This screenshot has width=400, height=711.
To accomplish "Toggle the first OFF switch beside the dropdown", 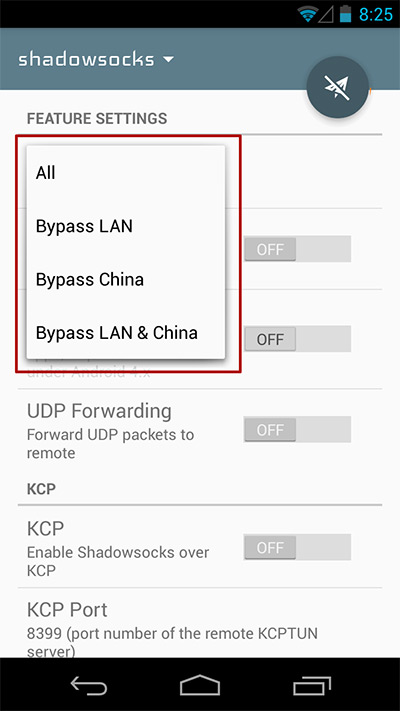I will click(x=298, y=248).
